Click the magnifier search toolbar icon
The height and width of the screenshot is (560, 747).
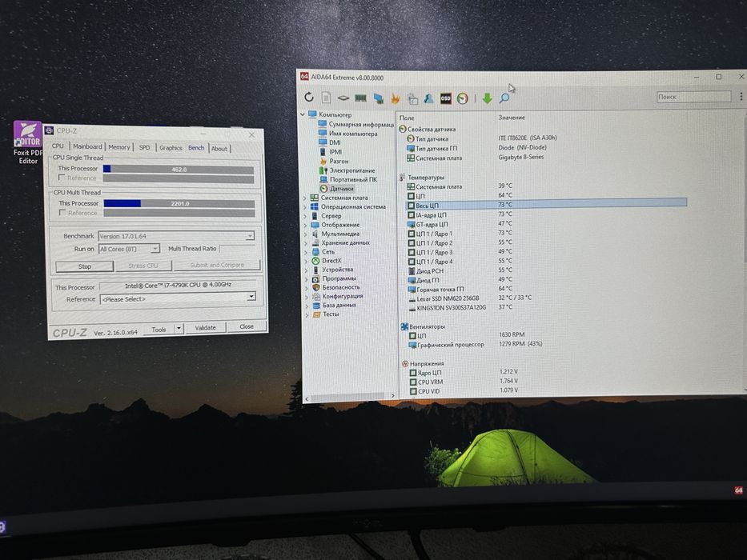(x=504, y=98)
